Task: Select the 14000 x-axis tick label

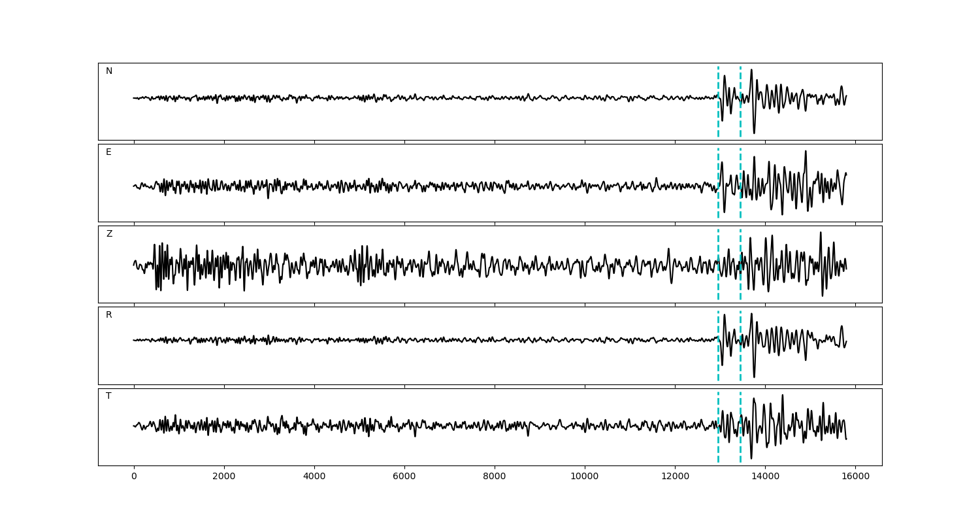Action: click(765, 477)
